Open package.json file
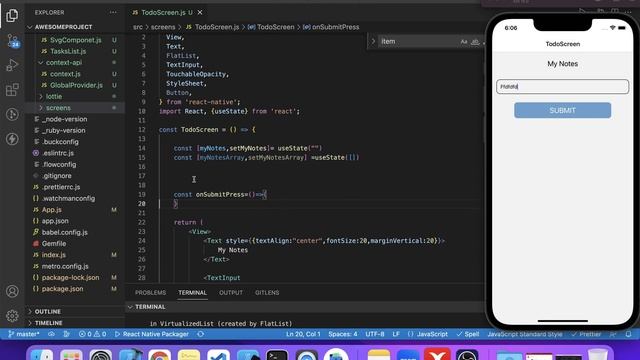 62,289
